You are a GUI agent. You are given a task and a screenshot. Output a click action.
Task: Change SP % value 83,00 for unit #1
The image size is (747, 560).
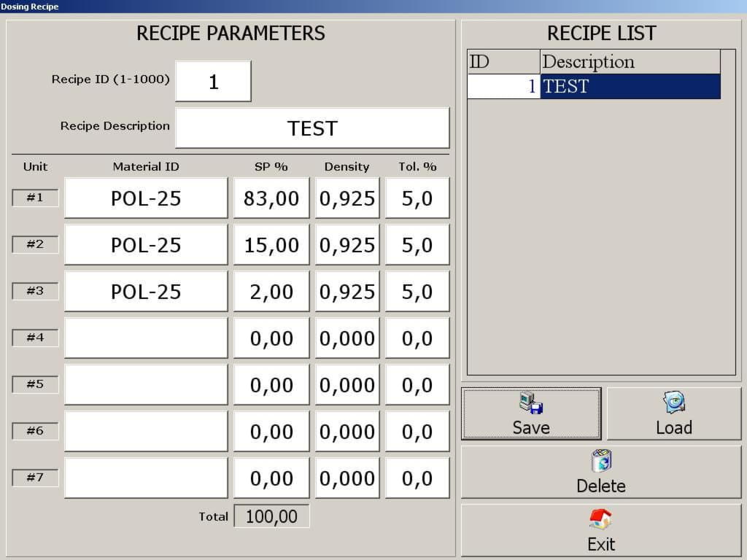pos(271,198)
